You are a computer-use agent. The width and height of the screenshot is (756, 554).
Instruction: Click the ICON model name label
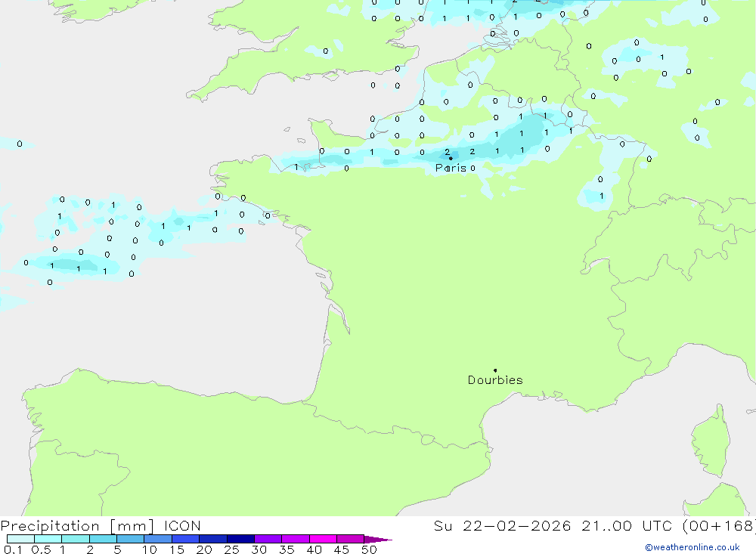pos(182,526)
